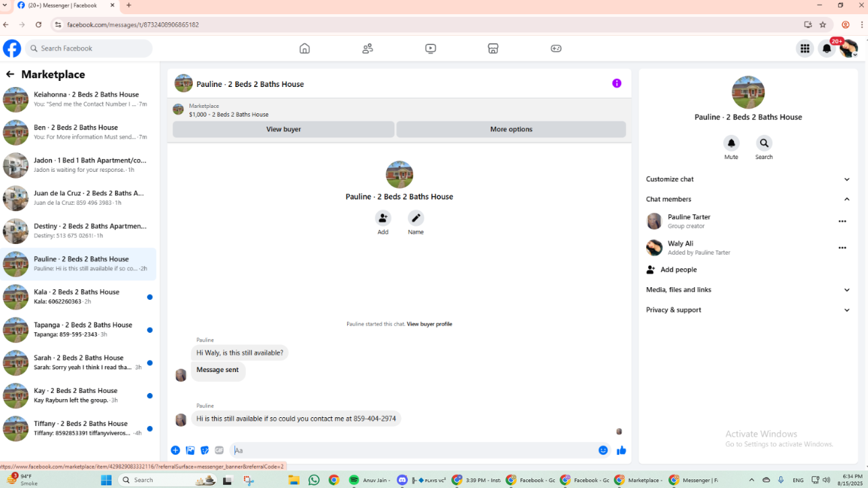Open the $1,000 2 Beds 2 Baths House listing banner
Screen dimensions: 868x488
coord(399,110)
